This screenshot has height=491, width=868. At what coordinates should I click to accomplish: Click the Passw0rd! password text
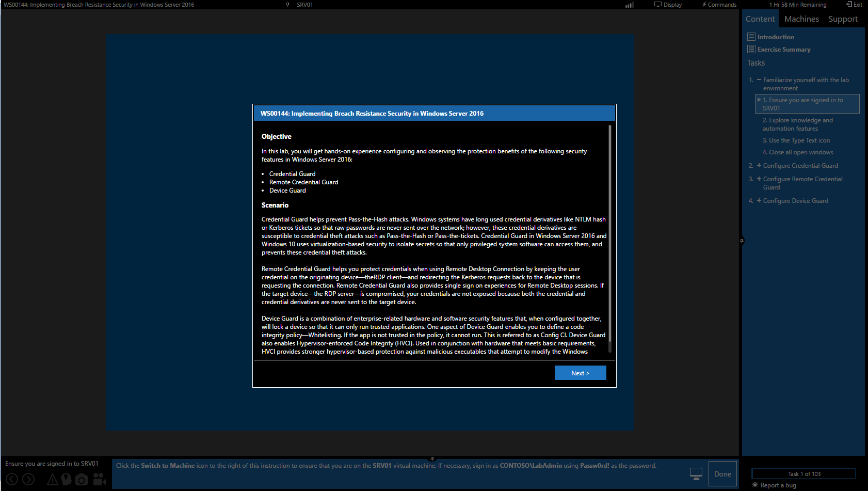coord(594,466)
